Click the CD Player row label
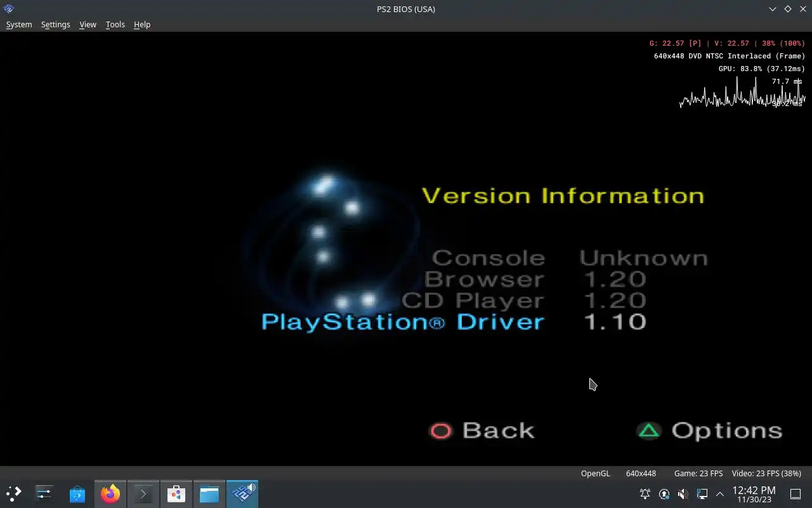Viewport: 812px width, 508px height. pos(473,300)
